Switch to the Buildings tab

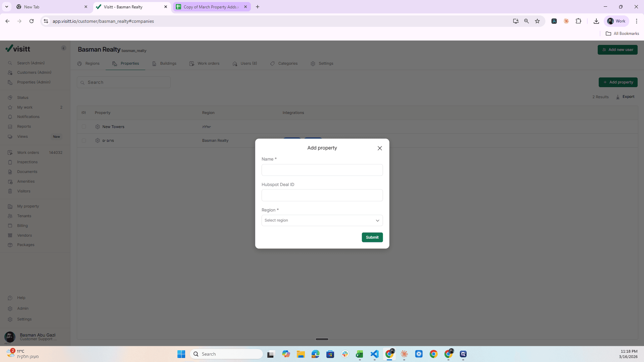tap(164, 63)
